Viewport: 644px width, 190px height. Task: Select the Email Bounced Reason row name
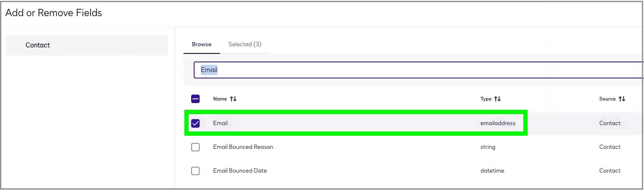point(243,147)
